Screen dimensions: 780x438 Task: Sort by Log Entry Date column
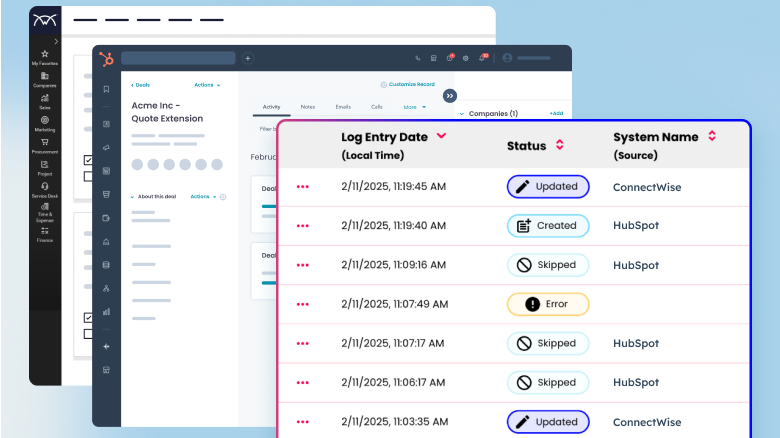click(x=441, y=136)
